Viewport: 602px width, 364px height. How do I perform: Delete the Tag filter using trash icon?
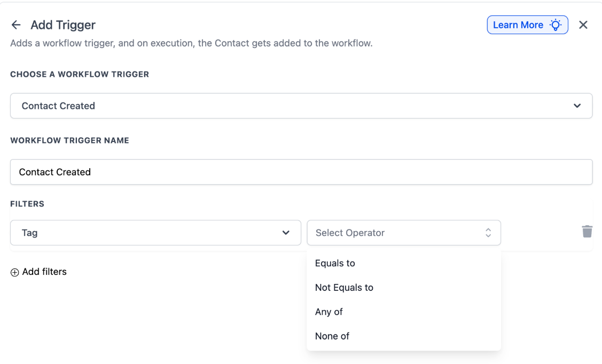[587, 232]
